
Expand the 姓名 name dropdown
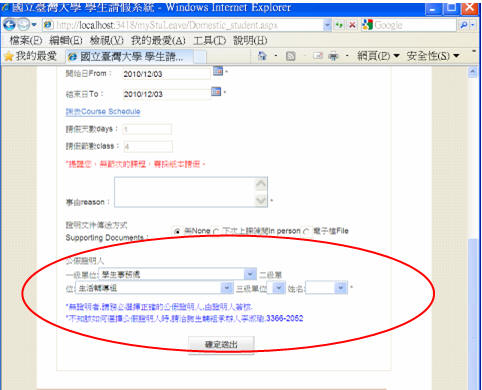(x=341, y=288)
